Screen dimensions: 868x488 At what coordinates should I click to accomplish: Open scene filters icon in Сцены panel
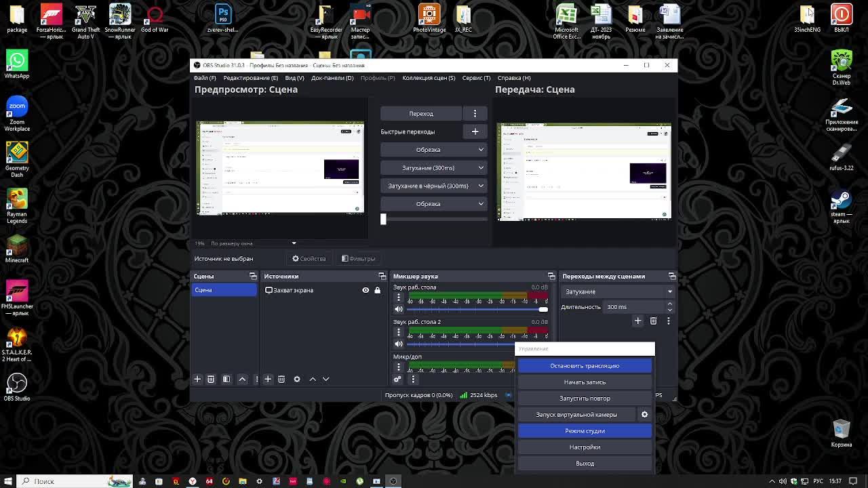226,379
